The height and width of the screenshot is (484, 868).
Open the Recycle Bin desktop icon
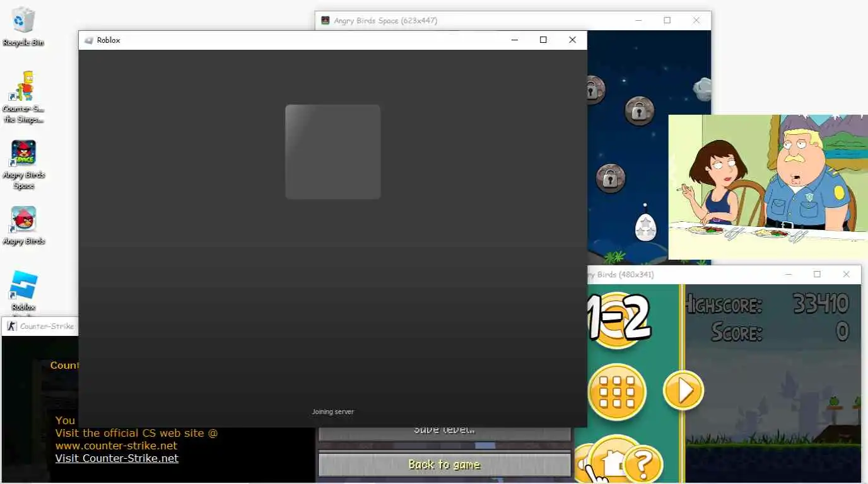pyautogui.click(x=23, y=26)
